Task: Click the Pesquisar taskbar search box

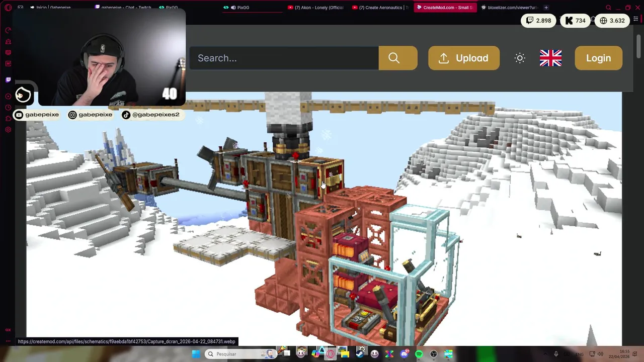Action: pos(242,354)
